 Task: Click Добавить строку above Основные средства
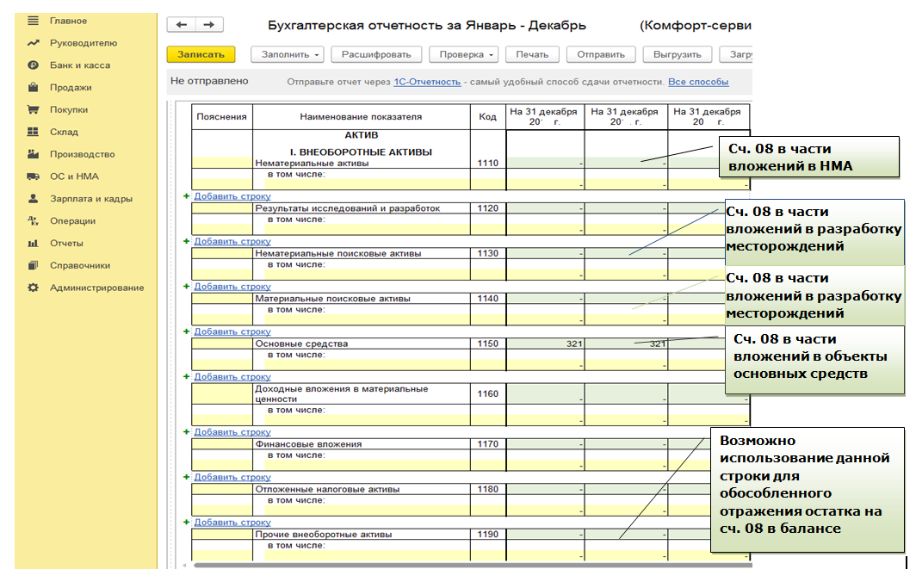pyautogui.click(x=232, y=331)
